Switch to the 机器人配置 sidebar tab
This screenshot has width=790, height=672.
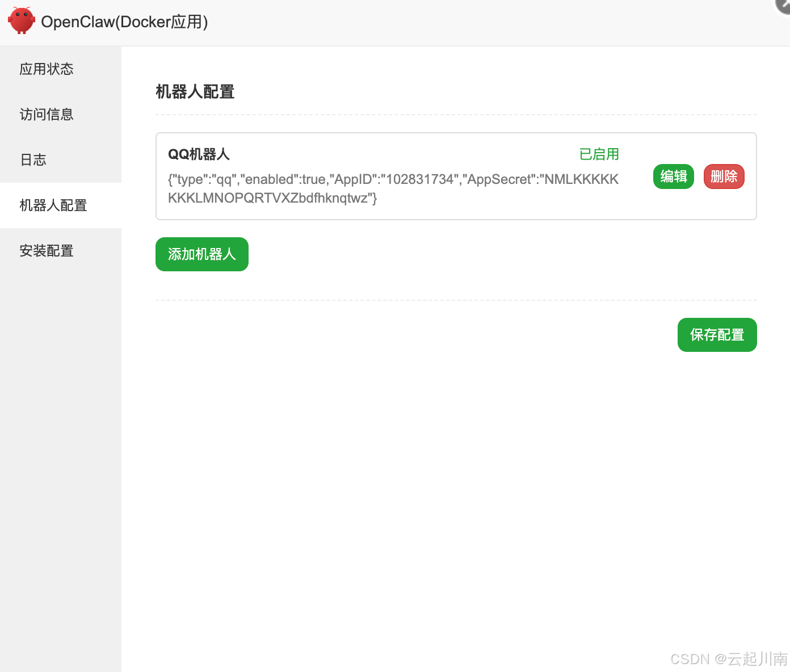tap(53, 205)
